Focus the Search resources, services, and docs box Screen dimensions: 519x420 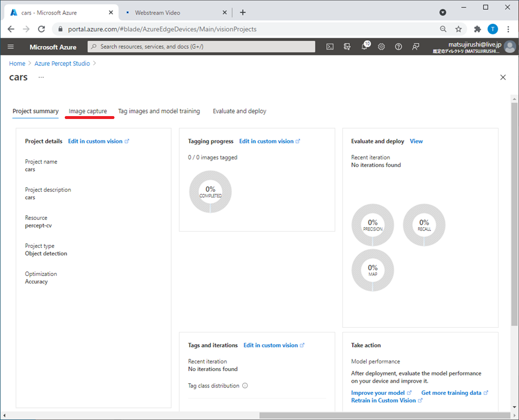click(201, 47)
